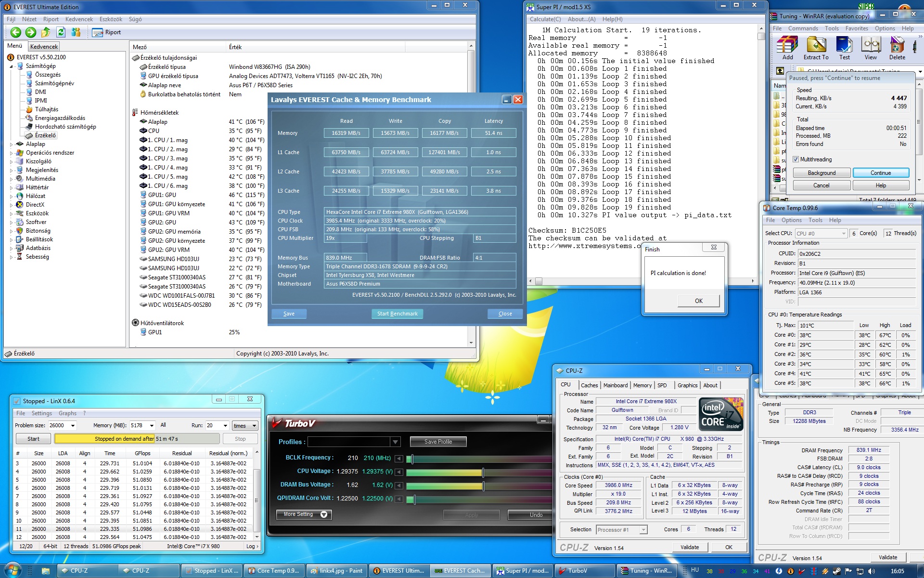The height and width of the screenshot is (578, 924).
Task: Click CPU Voltage decrease arrow in TurboV
Action: 398,472
